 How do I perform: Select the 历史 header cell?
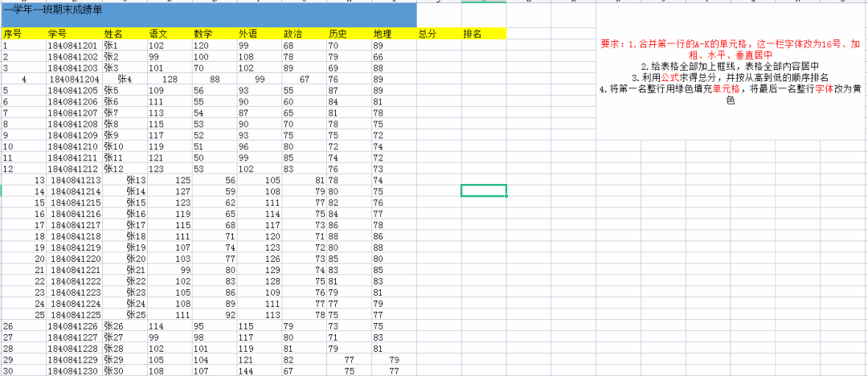348,34
